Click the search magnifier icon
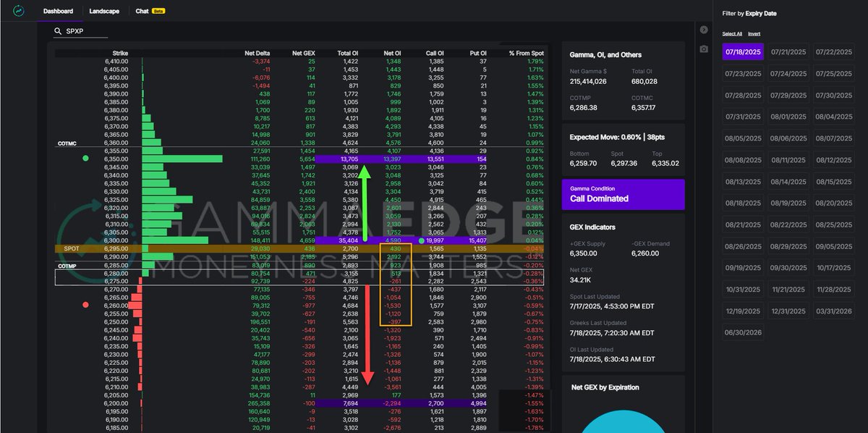The height and width of the screenshot is (433, 868). [x=58, y=32]
